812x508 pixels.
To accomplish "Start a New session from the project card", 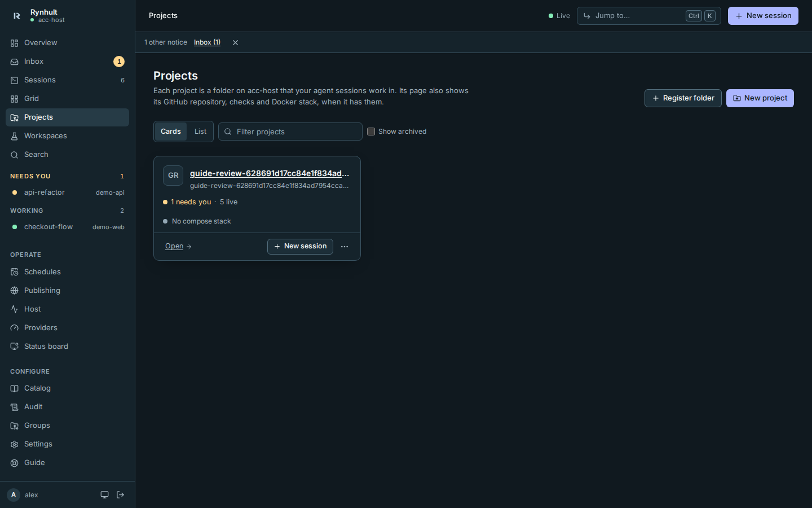I will pos(300,247).
